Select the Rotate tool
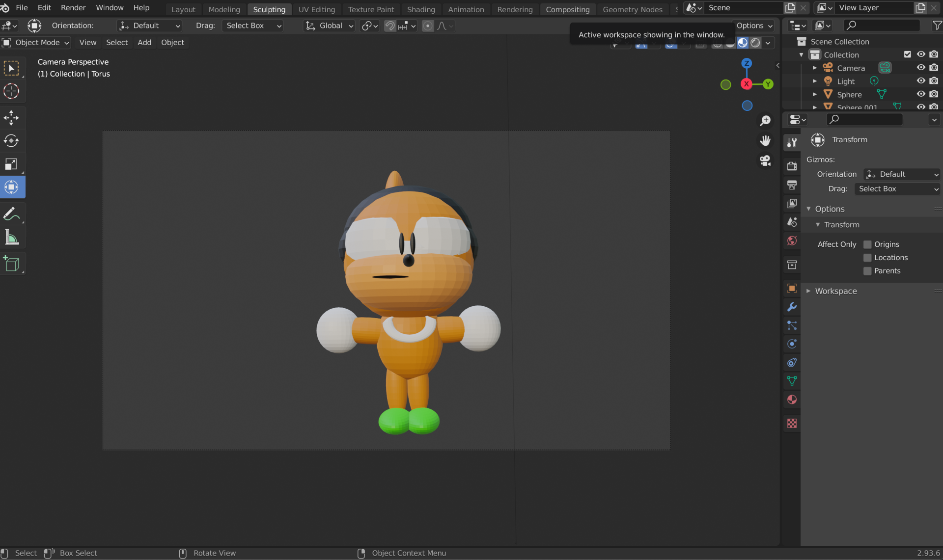The image size is (943, 560). (12, 141)
